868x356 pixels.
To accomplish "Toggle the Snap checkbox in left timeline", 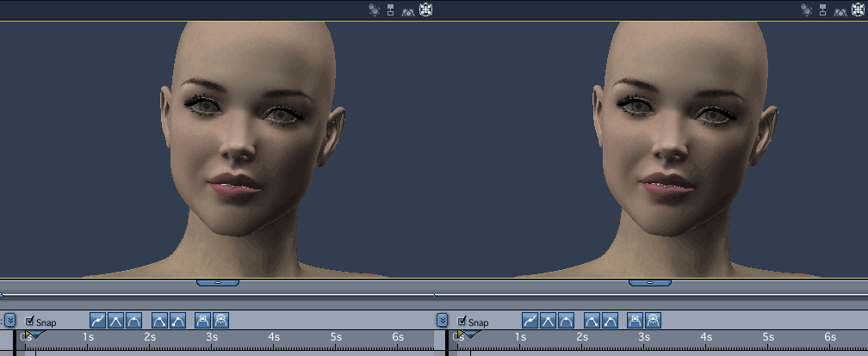I will [x=30, y=322].
